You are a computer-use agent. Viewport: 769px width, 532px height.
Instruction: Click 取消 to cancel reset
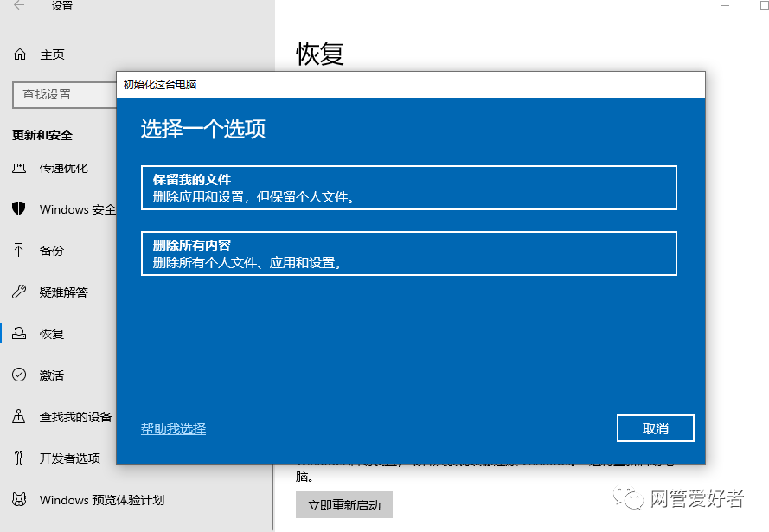pos(655,428)
